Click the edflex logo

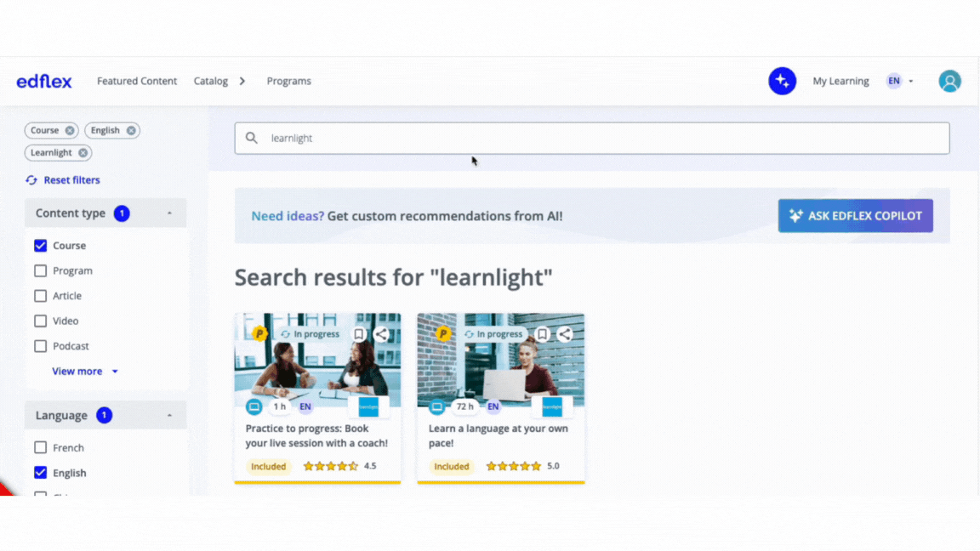[x=44, y=82]
